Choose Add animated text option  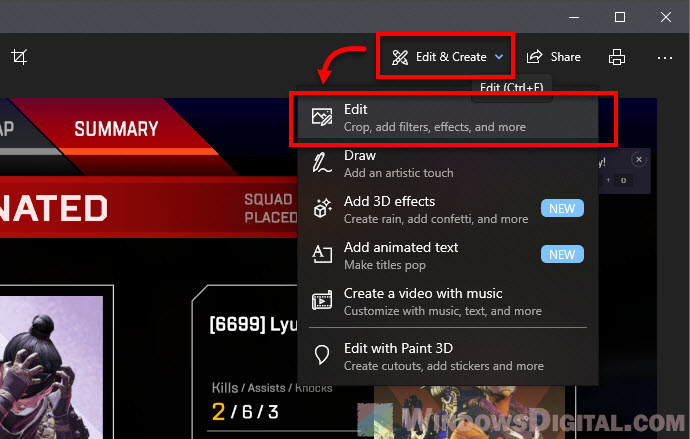tap(448, 256)
